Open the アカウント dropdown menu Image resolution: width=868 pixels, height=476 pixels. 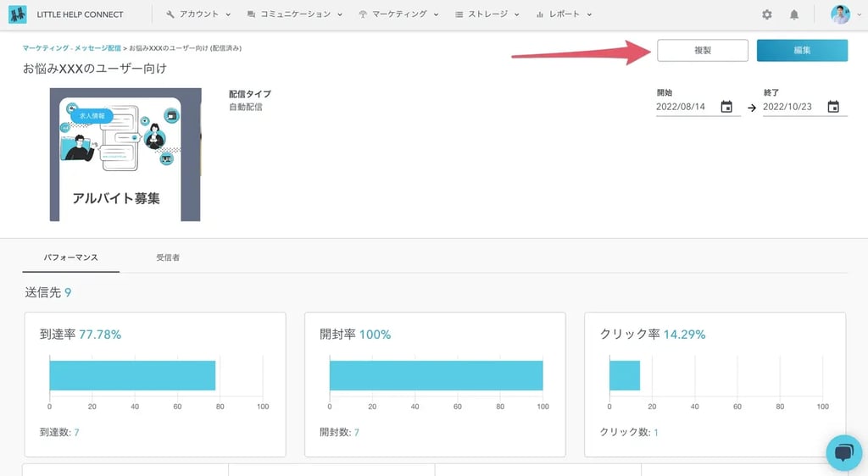198,14
